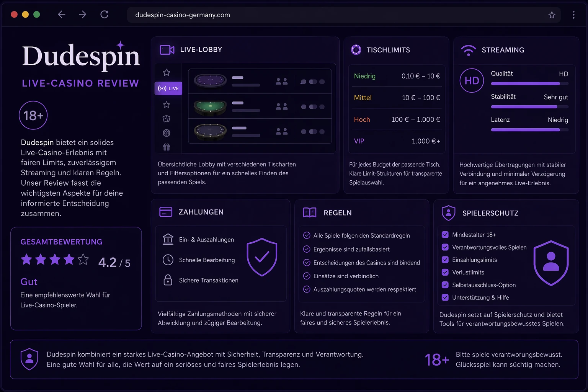The height and width of the screenshot is (392, 588).
Task: Click the large player shield icon in Spielerschutz
Action: click(551, 263)
